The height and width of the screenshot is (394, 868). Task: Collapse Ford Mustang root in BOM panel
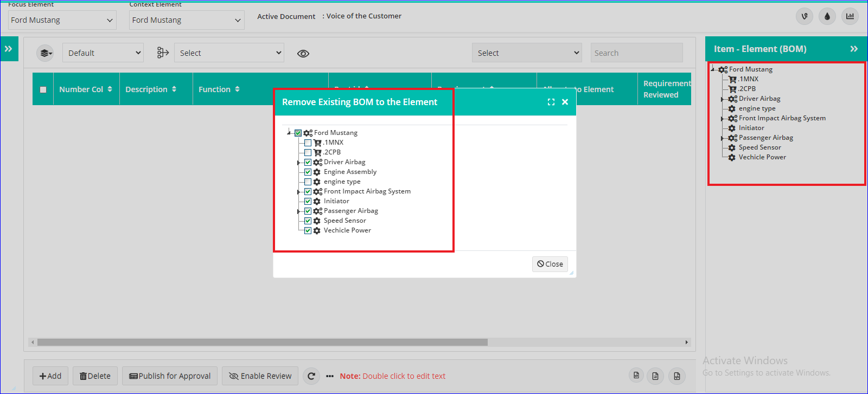713,69
